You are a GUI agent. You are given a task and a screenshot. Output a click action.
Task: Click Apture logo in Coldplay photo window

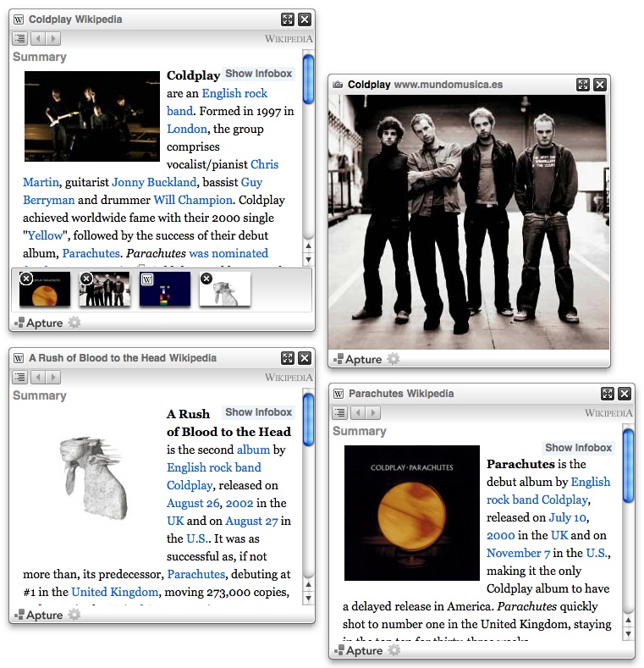[x=358, y=359]
